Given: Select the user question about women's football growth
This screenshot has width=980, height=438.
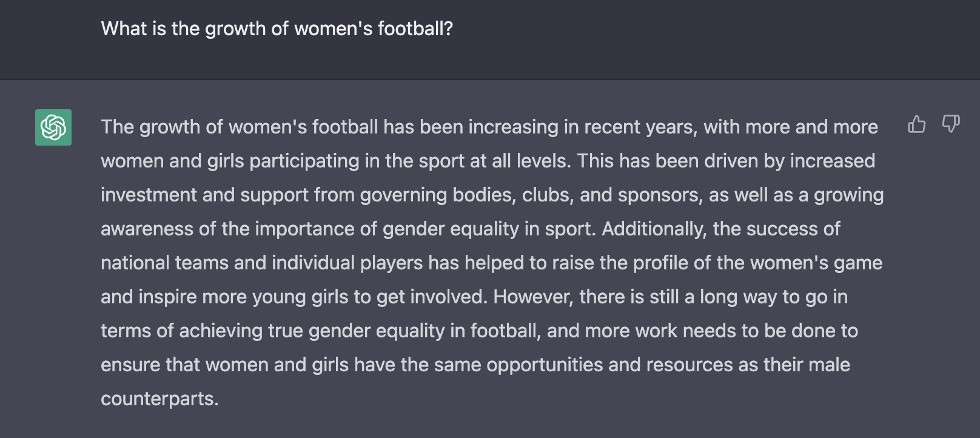Looking at the screenshot, I should [x=277, y=29].
